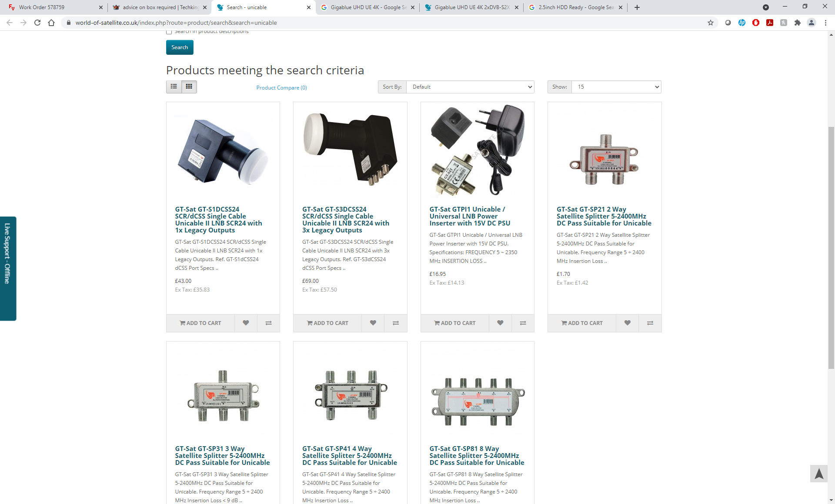Add GT-S3DCSS24 LNB to cart
The width and height of the screenshot is (835, 504).
click(327, 323)
